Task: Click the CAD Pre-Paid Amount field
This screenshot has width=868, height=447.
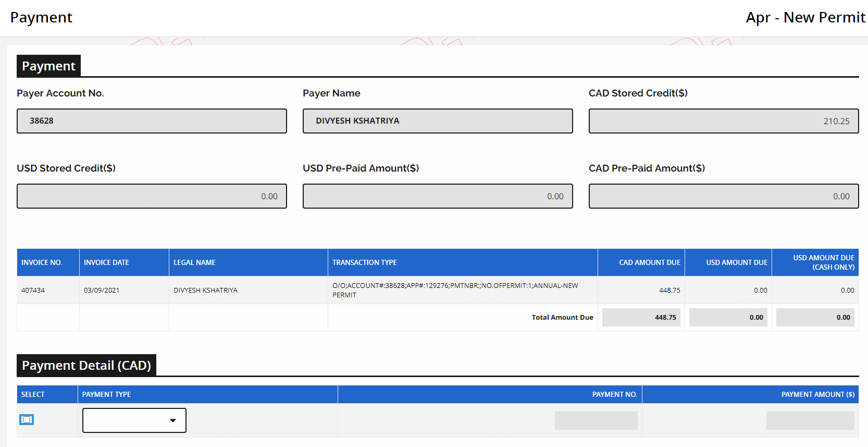Action: click(724, 196)
